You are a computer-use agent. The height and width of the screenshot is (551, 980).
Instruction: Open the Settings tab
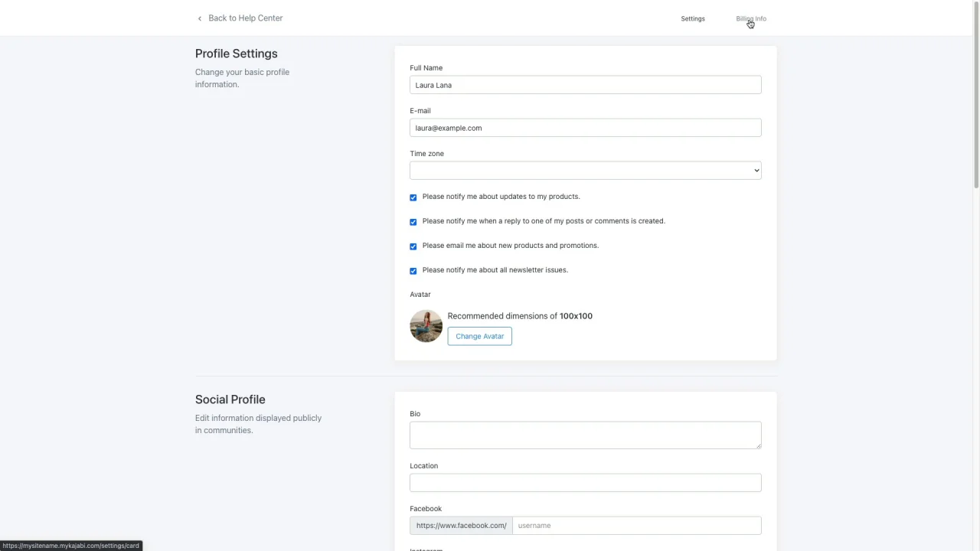pyautogui.click(x=693, y=18)
